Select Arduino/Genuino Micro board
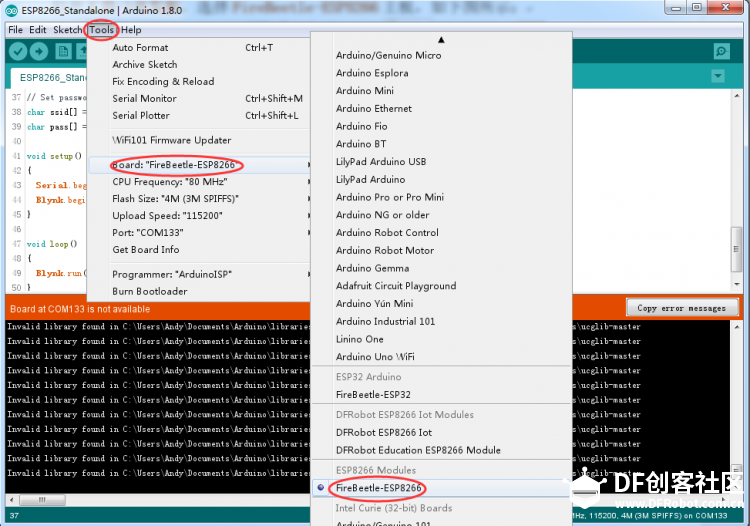The width and height of the screenshot is (750, 526). tap(441, 55)
